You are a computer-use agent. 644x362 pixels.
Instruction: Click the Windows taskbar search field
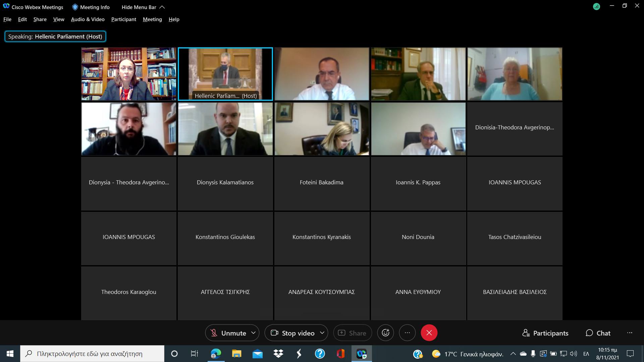(92, 354)
